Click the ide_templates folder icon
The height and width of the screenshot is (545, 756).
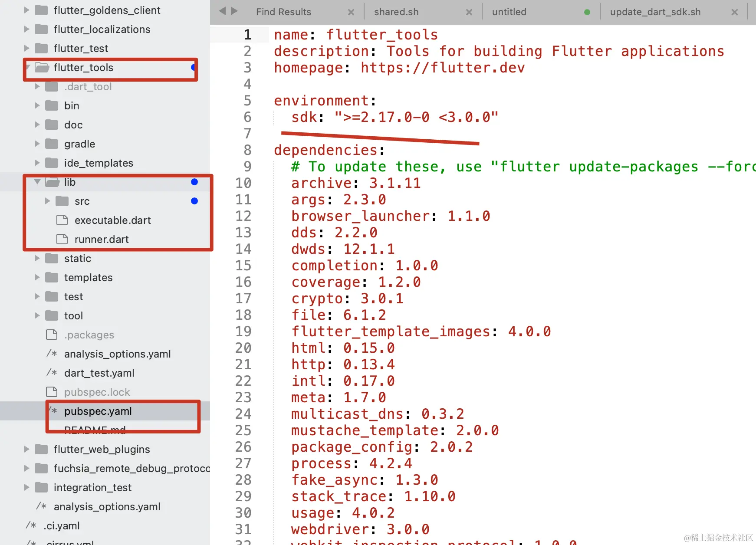pos(52,163)
